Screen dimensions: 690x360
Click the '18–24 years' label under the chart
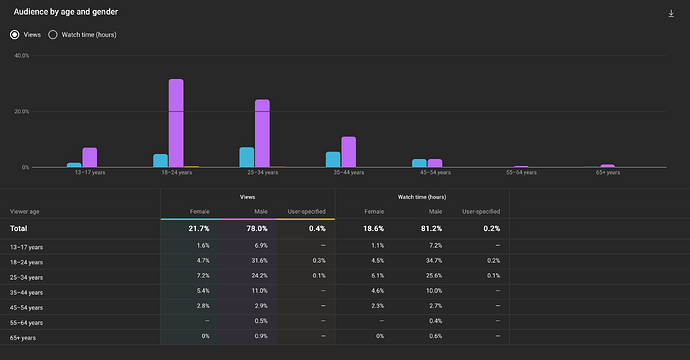point(176,173)
